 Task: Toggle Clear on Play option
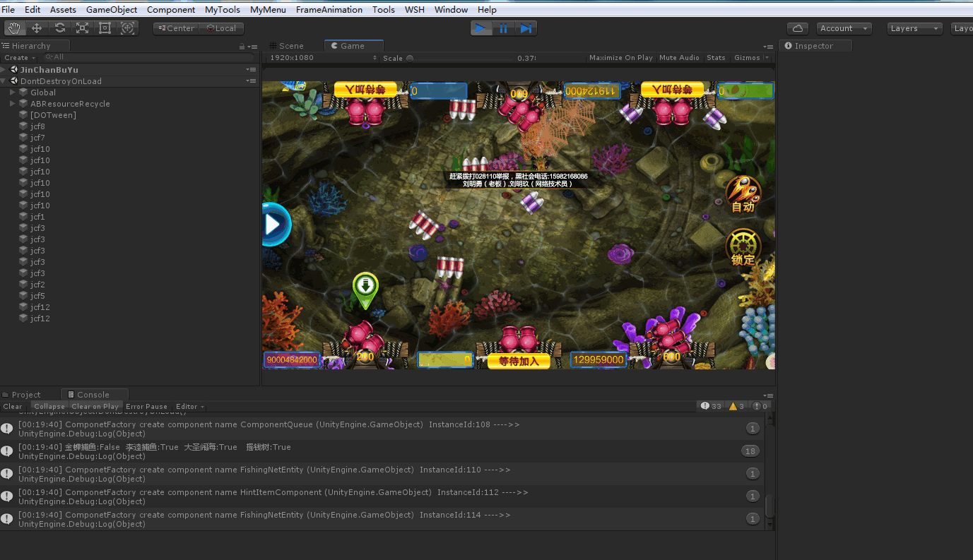point(95,406)
